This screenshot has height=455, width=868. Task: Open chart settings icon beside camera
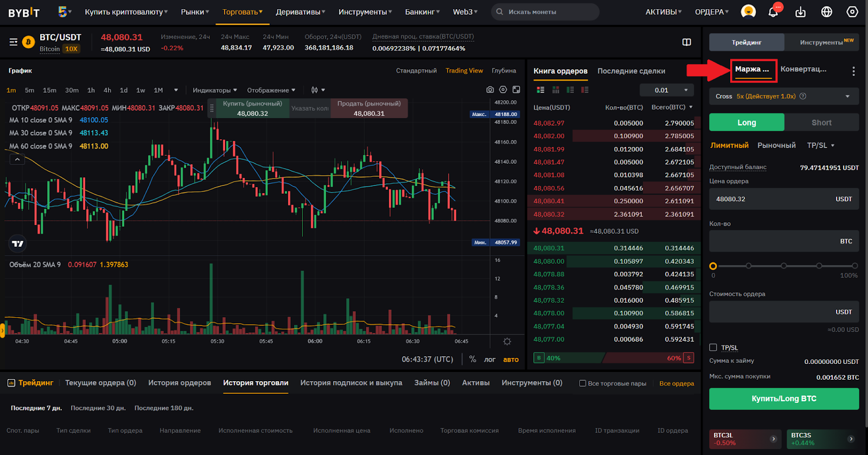pos(503,89)
